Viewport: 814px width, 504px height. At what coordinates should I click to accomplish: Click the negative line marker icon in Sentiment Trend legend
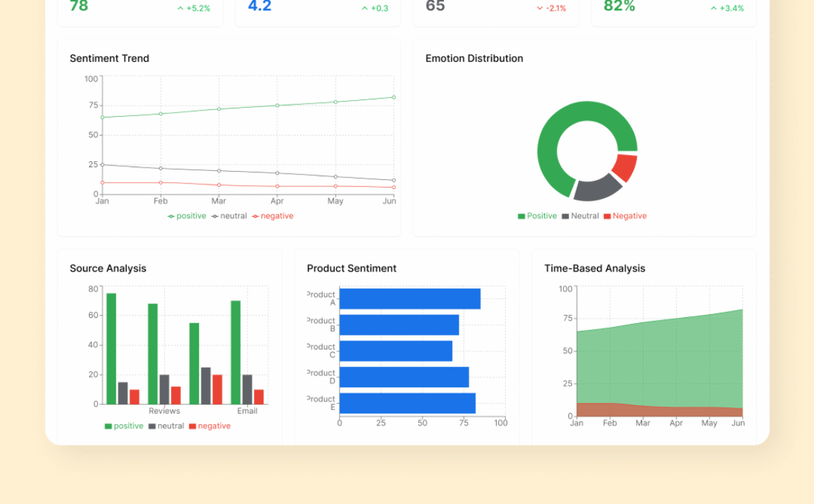255,216
